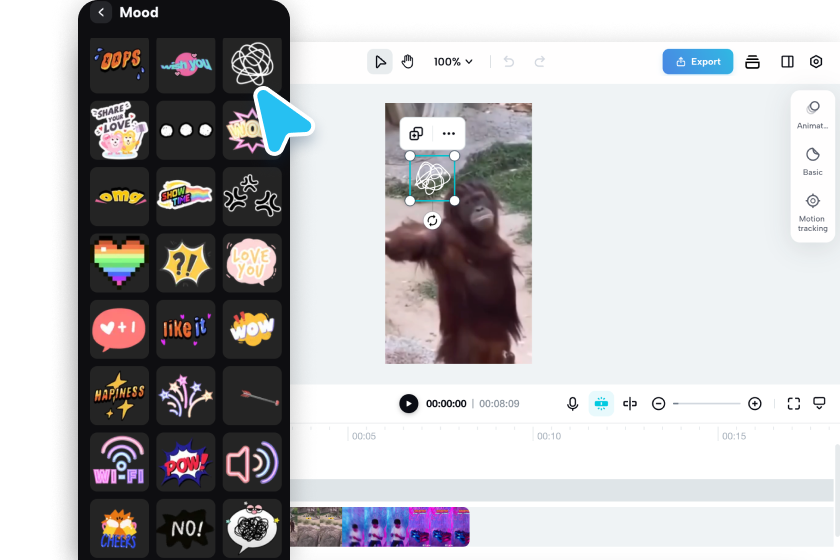The height and width of the screenshot is (560, 840).
Task: Select the 'NO!' sticker
Action: click(186, 528)
